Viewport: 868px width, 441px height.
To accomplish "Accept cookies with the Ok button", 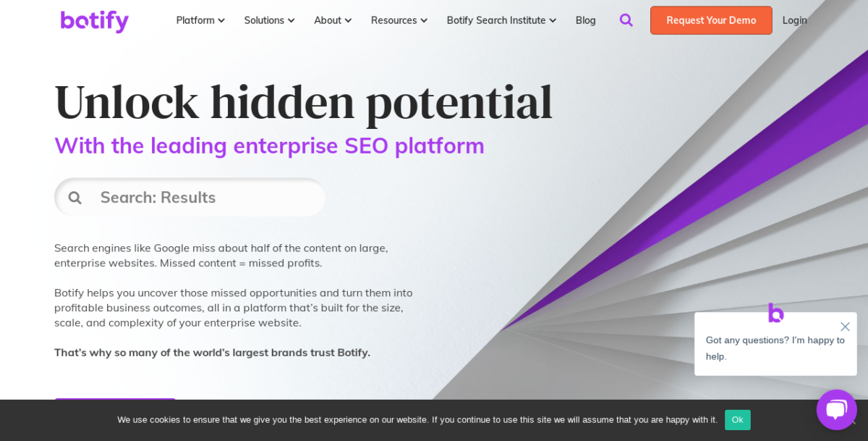I will click(737, 419).
